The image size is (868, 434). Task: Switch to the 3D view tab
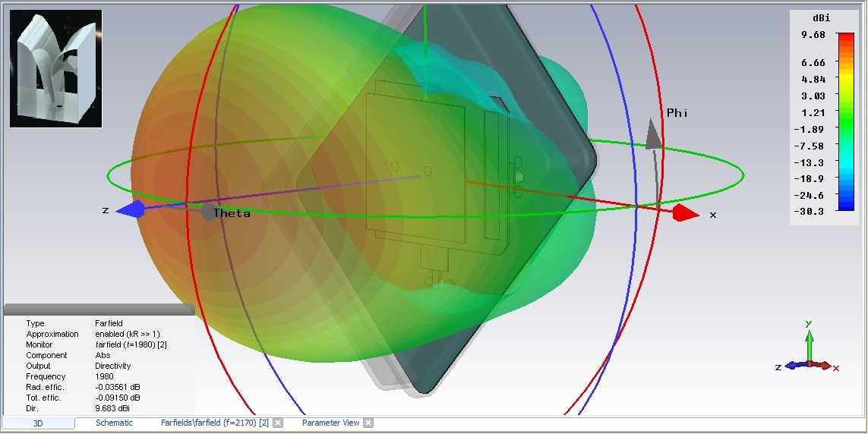click(38, 423)
